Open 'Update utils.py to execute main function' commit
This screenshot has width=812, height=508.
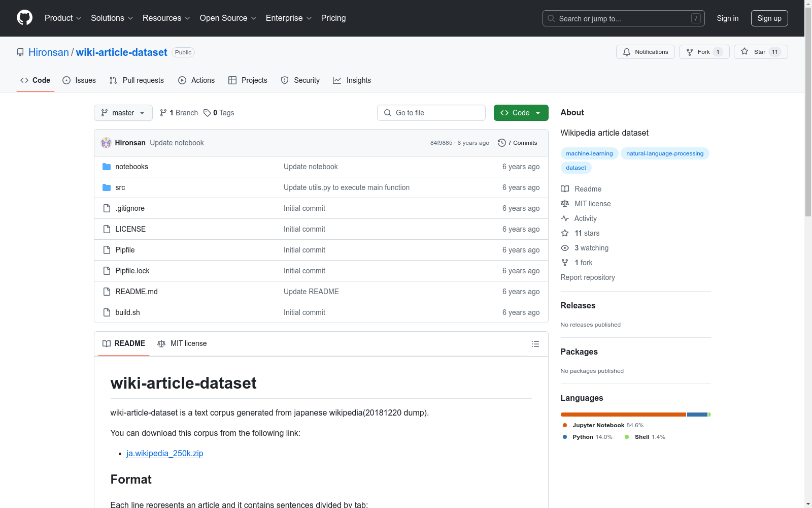347,187
